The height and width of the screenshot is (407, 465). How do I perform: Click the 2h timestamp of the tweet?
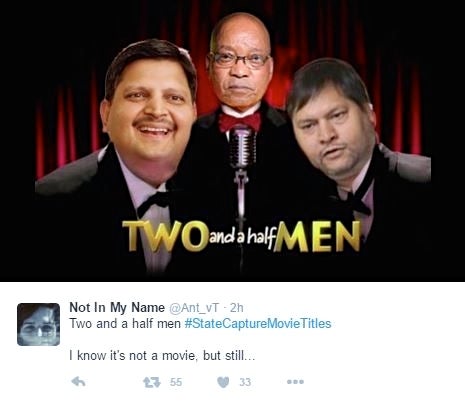(237, 308)
